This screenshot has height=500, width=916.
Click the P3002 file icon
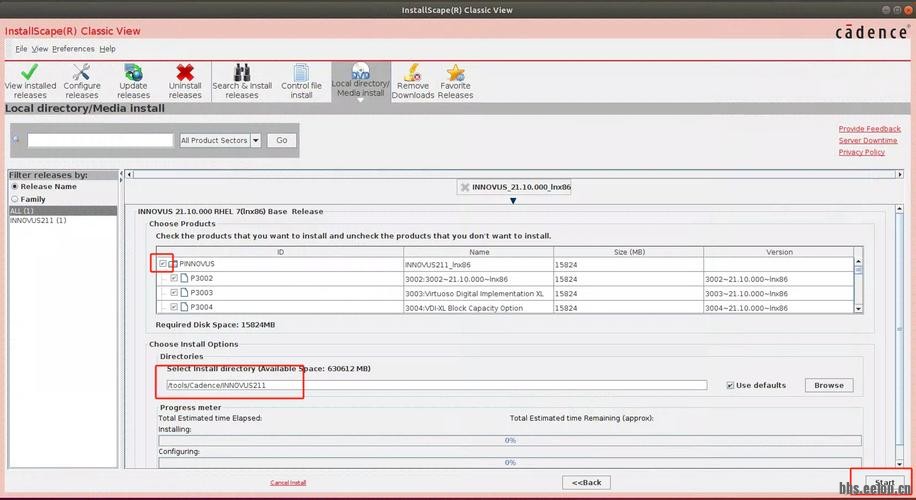184,278
